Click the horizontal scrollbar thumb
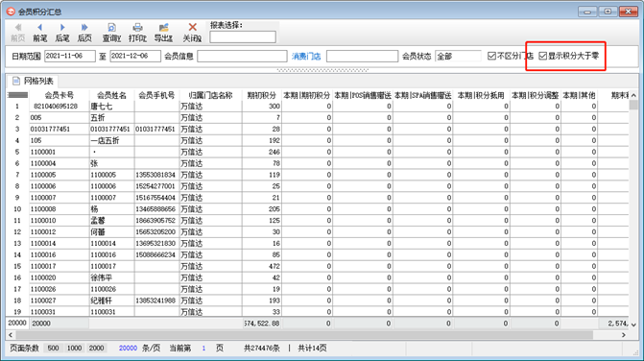Screen dimensions: 644x361 [304, 335]
